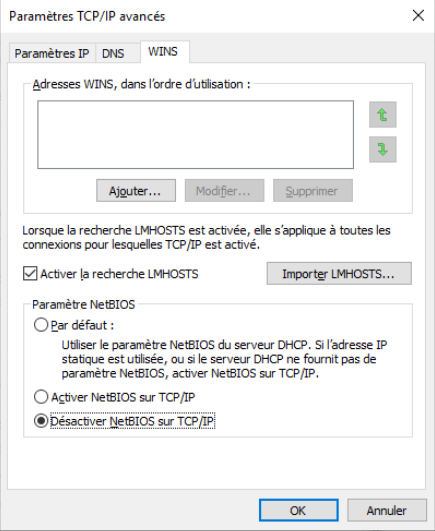Open the DNS tab
The width and height of the screenshot is (435, 531).
(113, 54)
